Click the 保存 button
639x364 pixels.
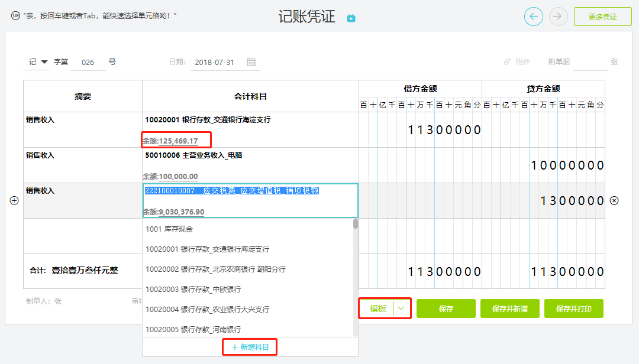click(x=446, y=308)
